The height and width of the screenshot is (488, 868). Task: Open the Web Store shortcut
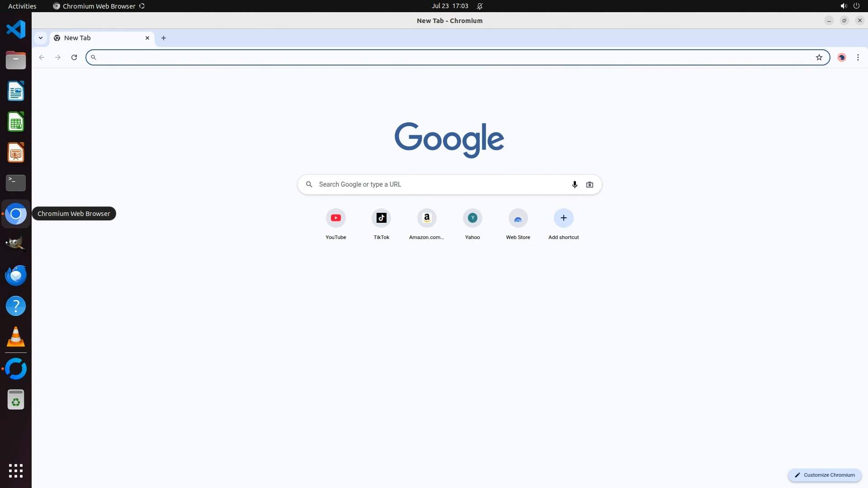[518, 218]
